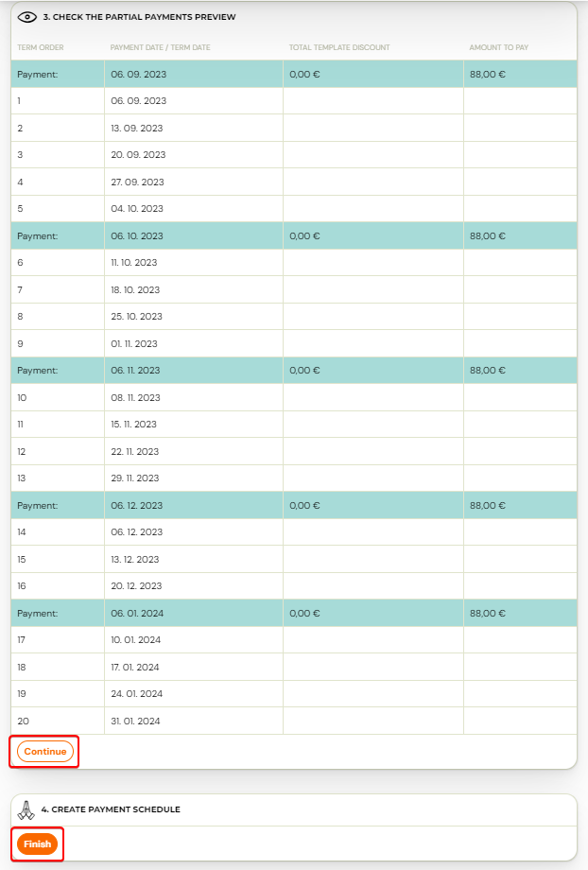This screenshot has width=588, height=870.
Task: Click term 13 dated 29. 11. 2023
Action: [x=294, y=478]
